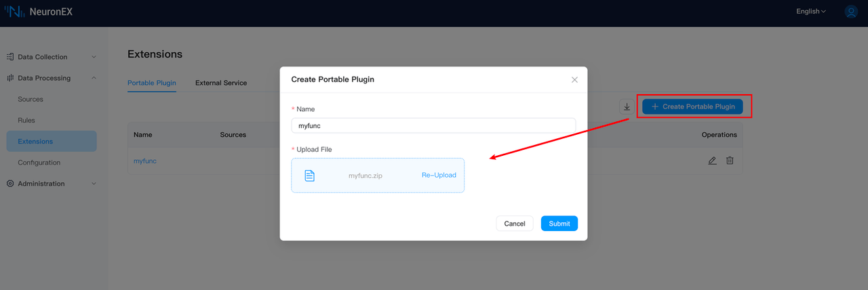868x290 pixels.
Task: Switch to the External Service tab
Action: pos(221,83)
